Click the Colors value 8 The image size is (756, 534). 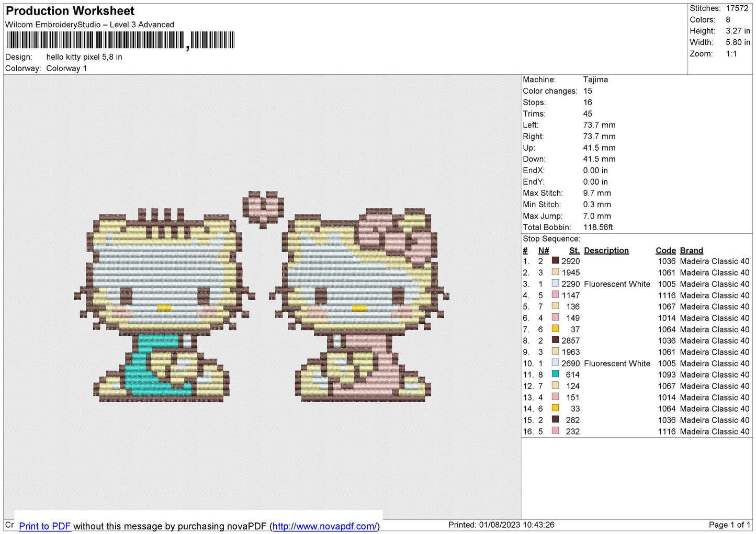coord(728,20)
